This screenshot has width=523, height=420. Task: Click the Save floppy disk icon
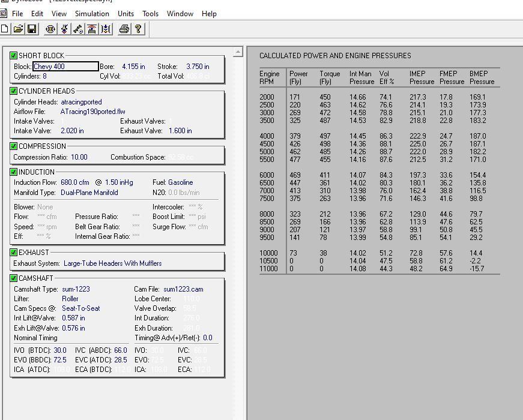pos(32,29)
